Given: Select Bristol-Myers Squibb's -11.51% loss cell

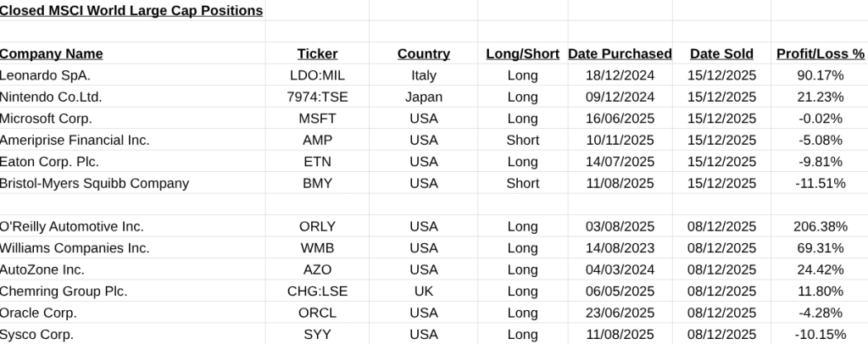Looking at the screenshot, I should coord(820,183).
